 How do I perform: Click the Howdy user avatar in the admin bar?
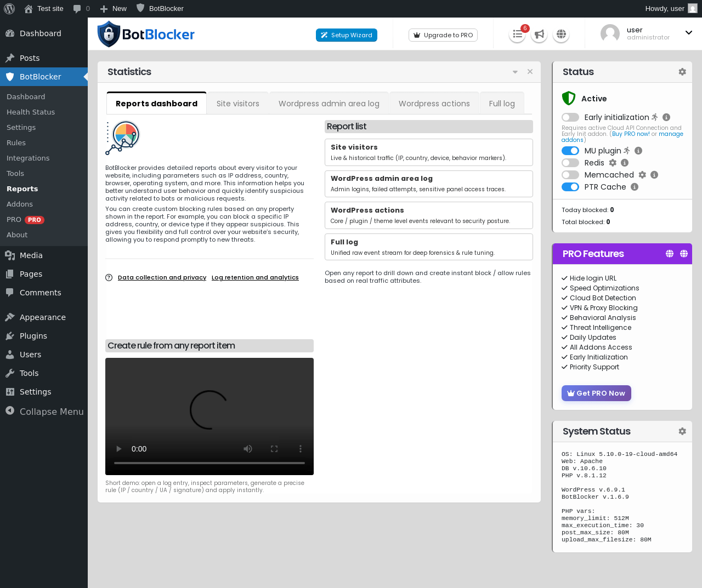pos(693,8)
